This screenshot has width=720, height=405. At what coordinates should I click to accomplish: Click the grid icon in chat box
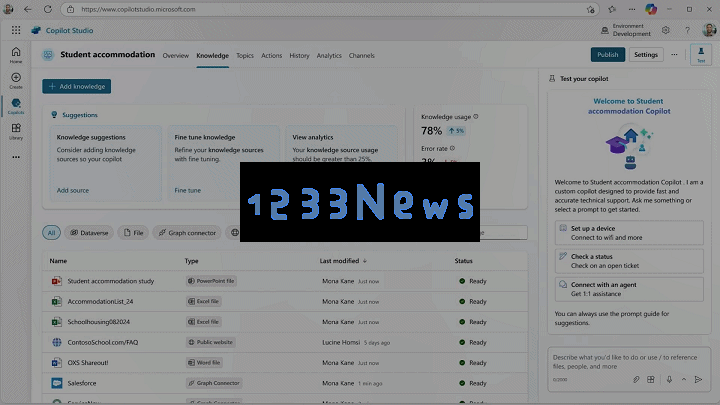[651, 379]
